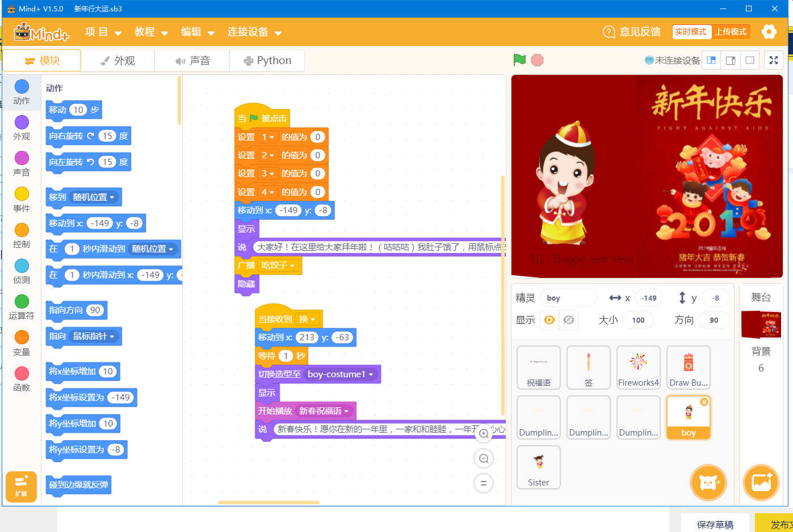The image size is (793, 532).
Task: Switch to 实时模式 real-time mode
Action: (x=691, y=32)
